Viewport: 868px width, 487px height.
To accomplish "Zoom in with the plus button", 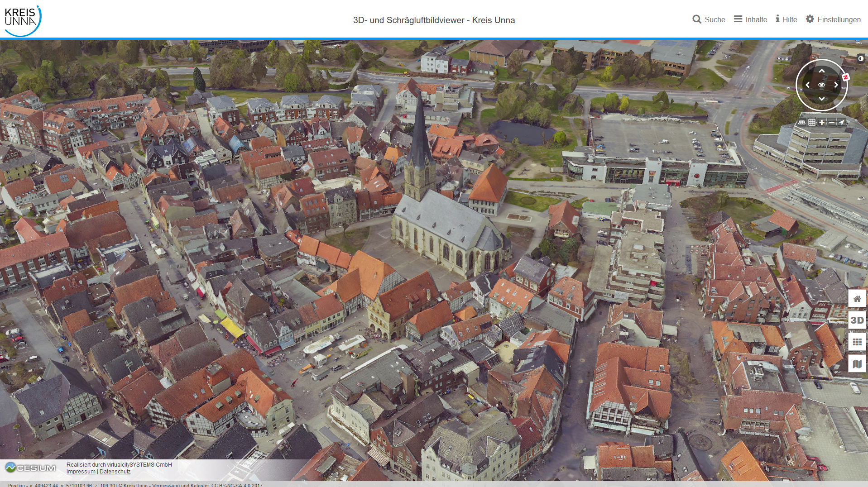I will tap(822, 122).
